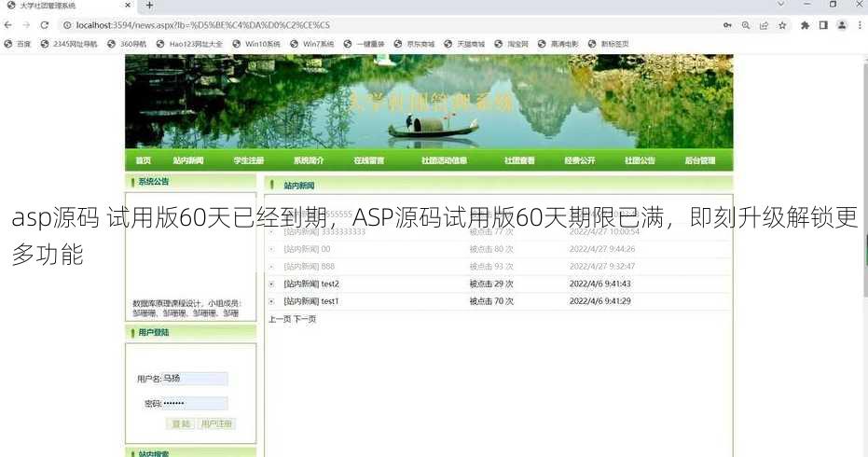The image size is (868, 457).
Task: Close the 大学社团管理系统 tab
Action: click(x=128, y=6)
